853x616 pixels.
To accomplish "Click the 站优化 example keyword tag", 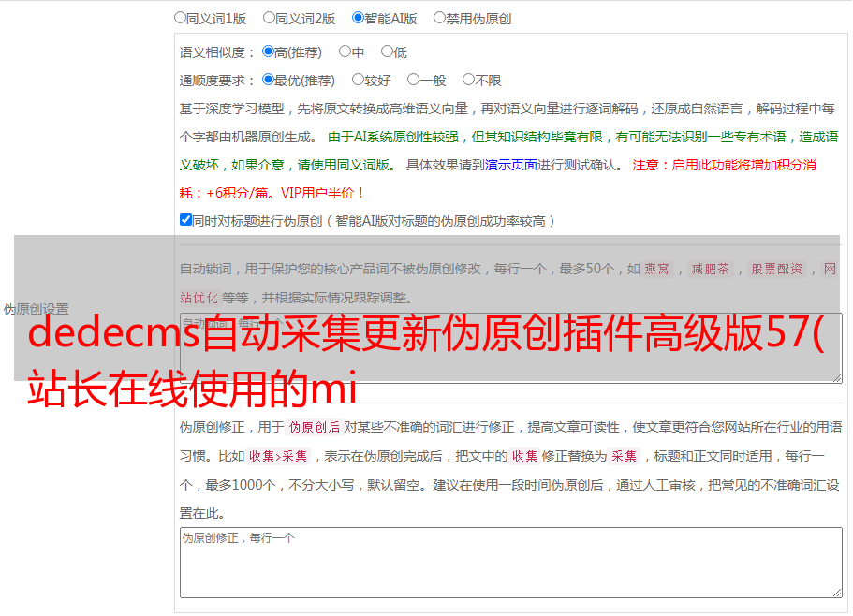I will [x=199, y=298].
